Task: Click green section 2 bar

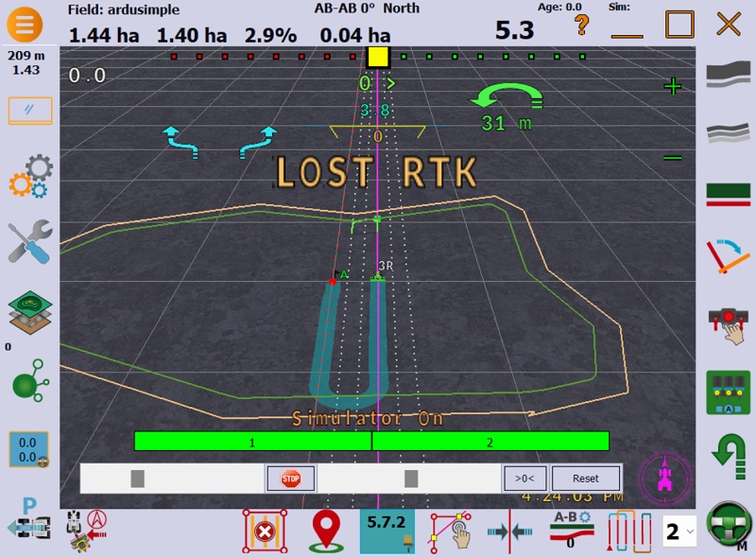Action: [490, 442]
